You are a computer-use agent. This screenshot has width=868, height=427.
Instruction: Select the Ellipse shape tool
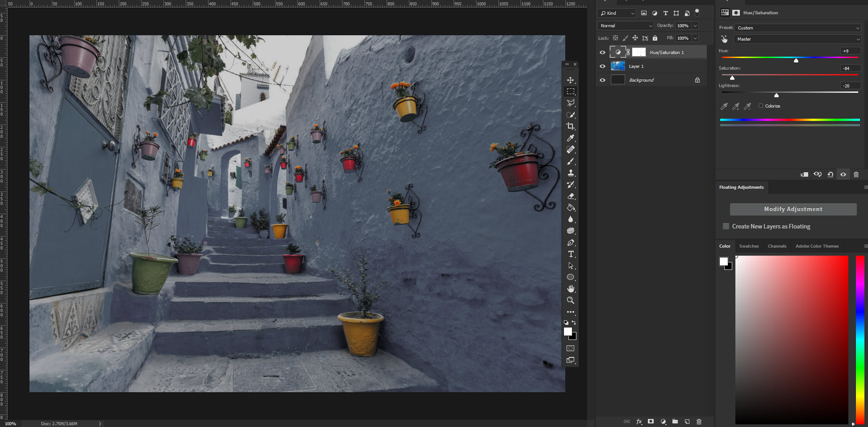[571, 277]
